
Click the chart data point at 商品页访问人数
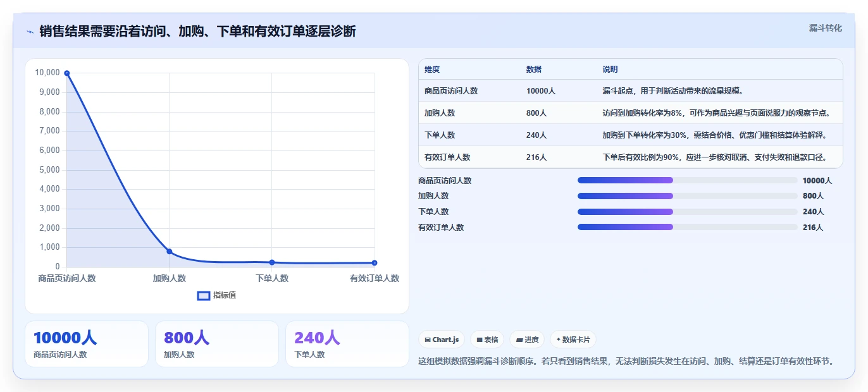pos(66,73)
